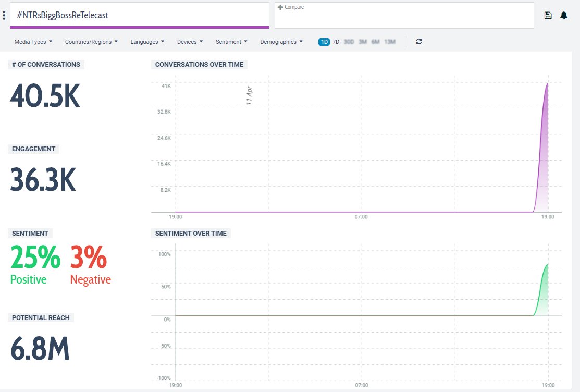
Task: Click the 07:00 label under conversations chart
Action: pyautogui.click(x=361, y=217)
